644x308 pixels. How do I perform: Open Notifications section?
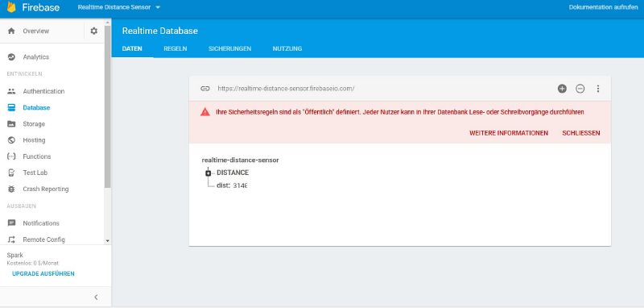click(x=41, y=223)
